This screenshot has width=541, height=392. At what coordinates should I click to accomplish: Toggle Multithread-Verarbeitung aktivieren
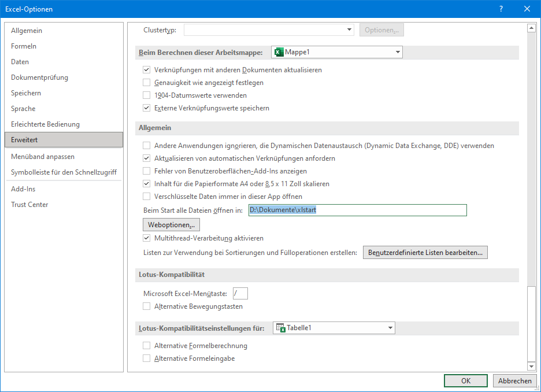click(147, 238)
